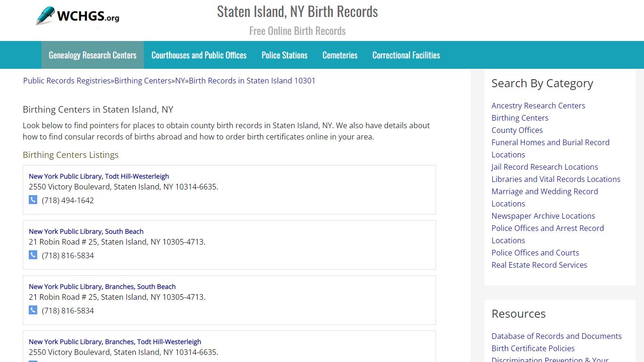Click the WCHGS.org pen logo
This screenshot has height=362, width=644.
click(78, 16)
